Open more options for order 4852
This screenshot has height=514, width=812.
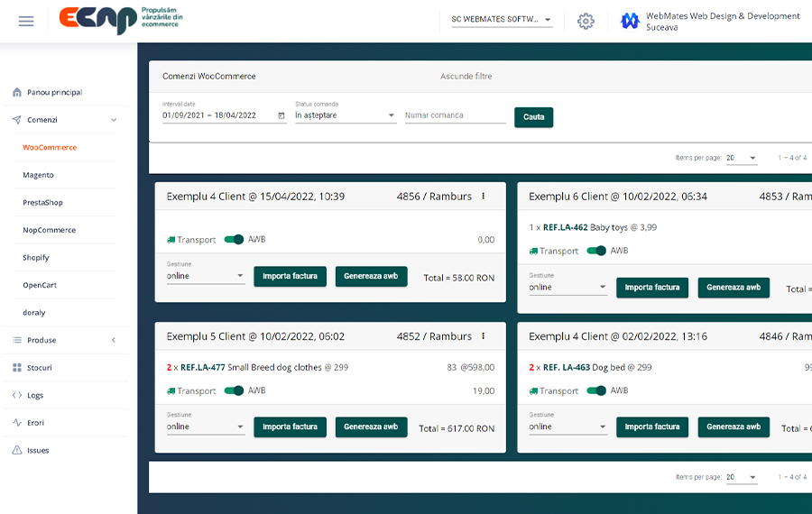pos(484,336)
